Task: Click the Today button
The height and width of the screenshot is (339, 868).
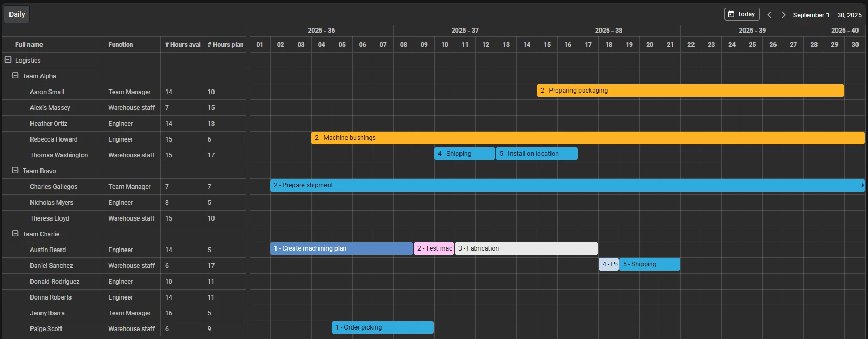Action: click(742, 14)
